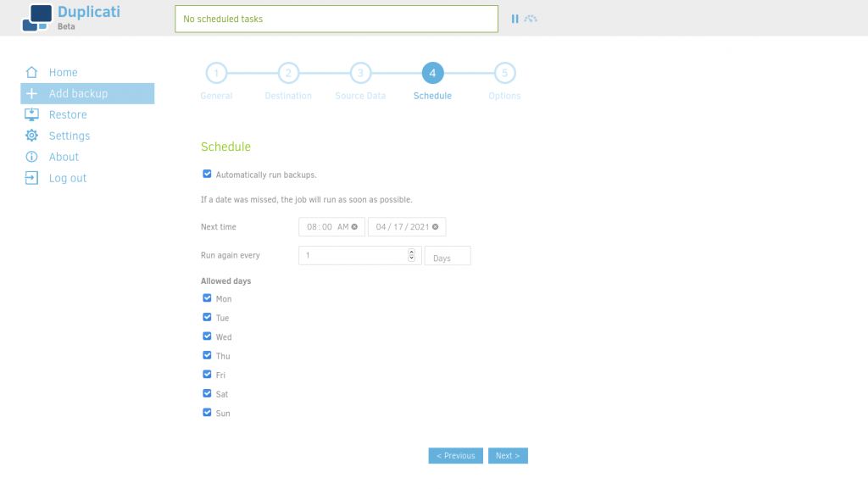This screenshot has height=489, width=868.
Task: Click the Schedule step label
Action: [432, 96]
